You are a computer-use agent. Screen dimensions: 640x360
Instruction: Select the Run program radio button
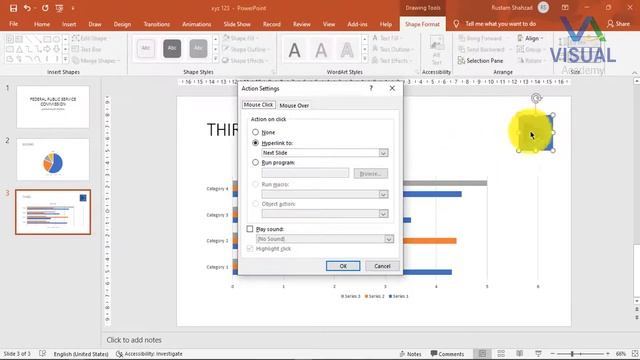(256, 162)
